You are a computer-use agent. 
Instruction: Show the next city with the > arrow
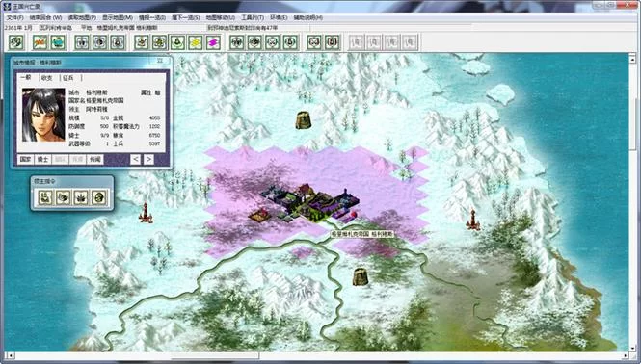148,159
